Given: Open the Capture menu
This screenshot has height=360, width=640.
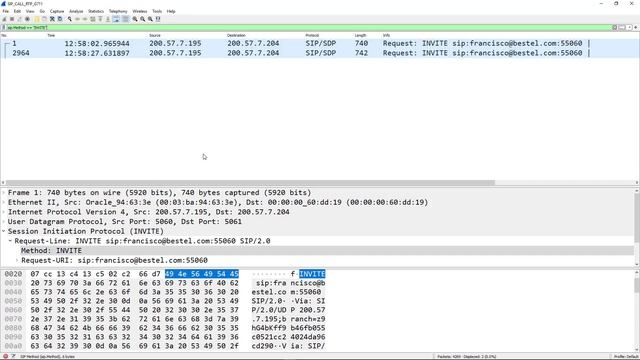Looking at the screenshot, I should [57, 11].
